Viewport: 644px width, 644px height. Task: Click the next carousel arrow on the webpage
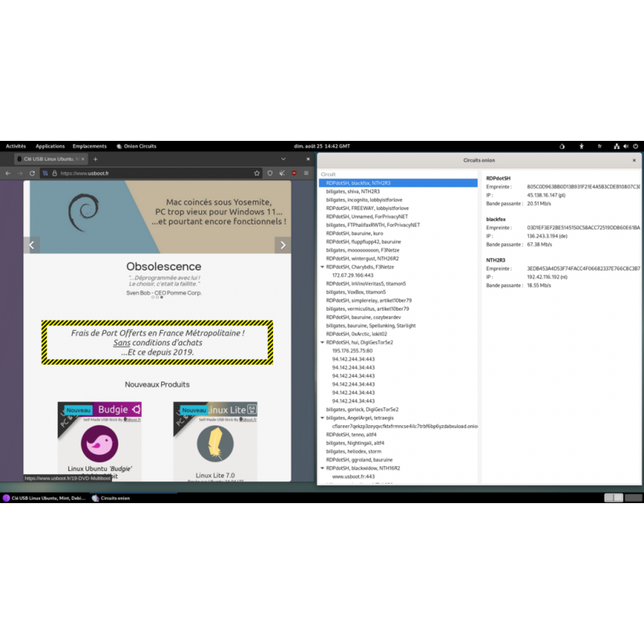[x=283, y=245]
